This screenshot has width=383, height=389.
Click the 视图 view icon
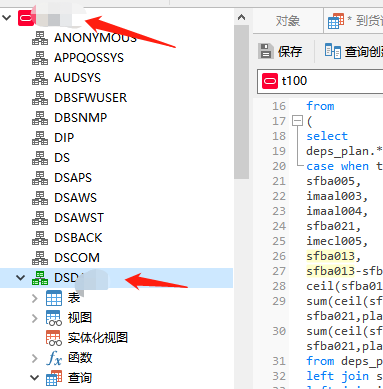point(54,318)
